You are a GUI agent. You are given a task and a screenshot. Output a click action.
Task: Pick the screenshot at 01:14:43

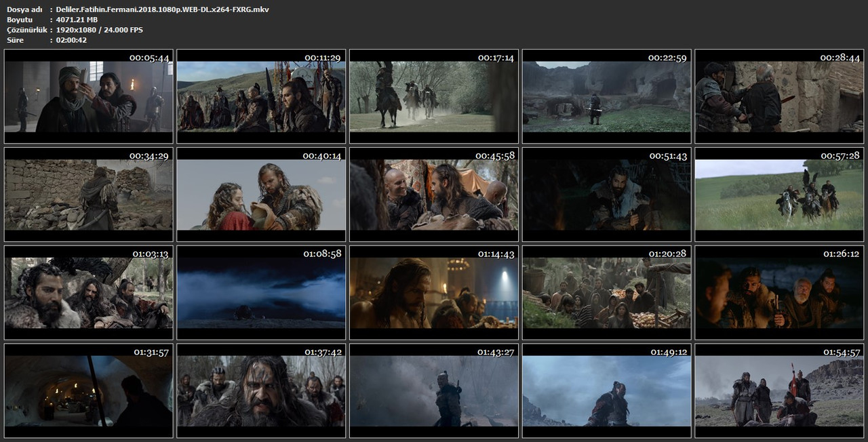(434, 293)
